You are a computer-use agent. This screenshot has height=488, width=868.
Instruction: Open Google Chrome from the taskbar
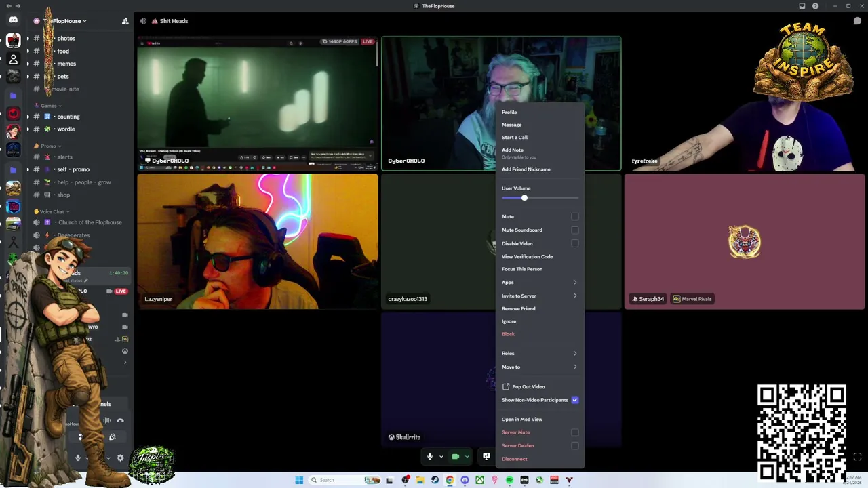pyautogui.click(x=450, y=480)
